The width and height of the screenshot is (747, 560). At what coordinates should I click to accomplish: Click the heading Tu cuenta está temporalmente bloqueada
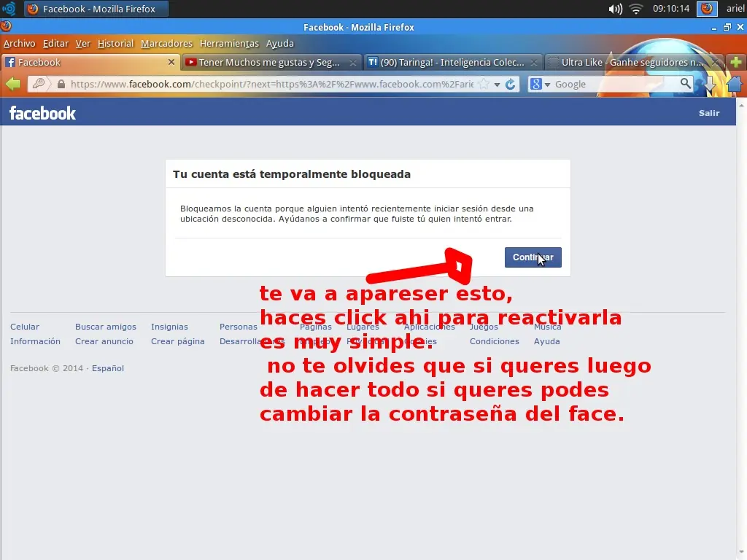(x=292, y=174)
